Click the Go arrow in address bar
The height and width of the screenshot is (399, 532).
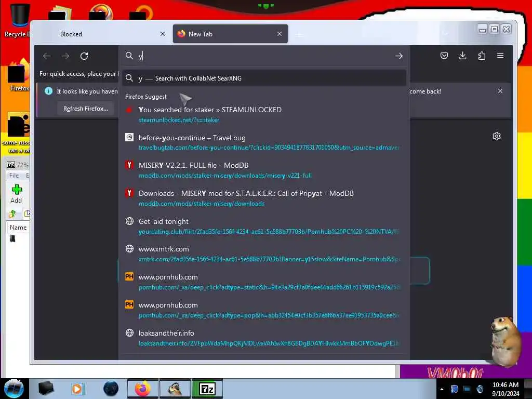pos(398,56)
